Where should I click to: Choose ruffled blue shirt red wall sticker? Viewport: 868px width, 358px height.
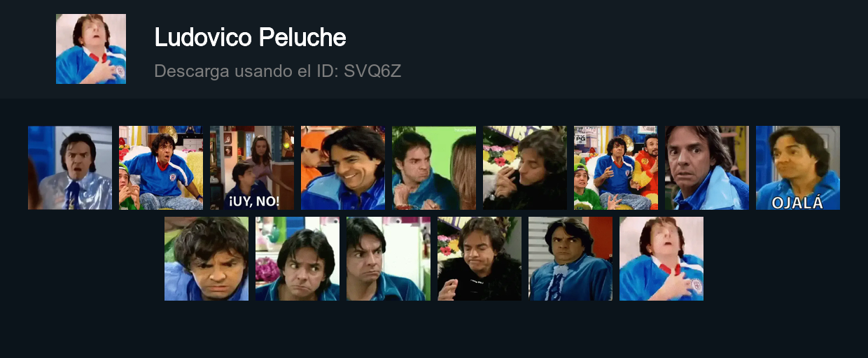point(570,259)
